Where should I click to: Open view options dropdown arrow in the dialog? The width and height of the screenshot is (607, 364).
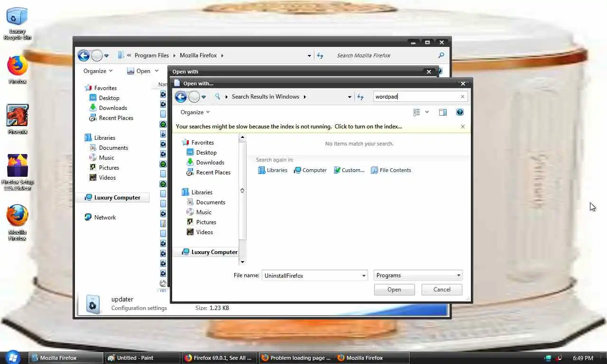point(427,112)
